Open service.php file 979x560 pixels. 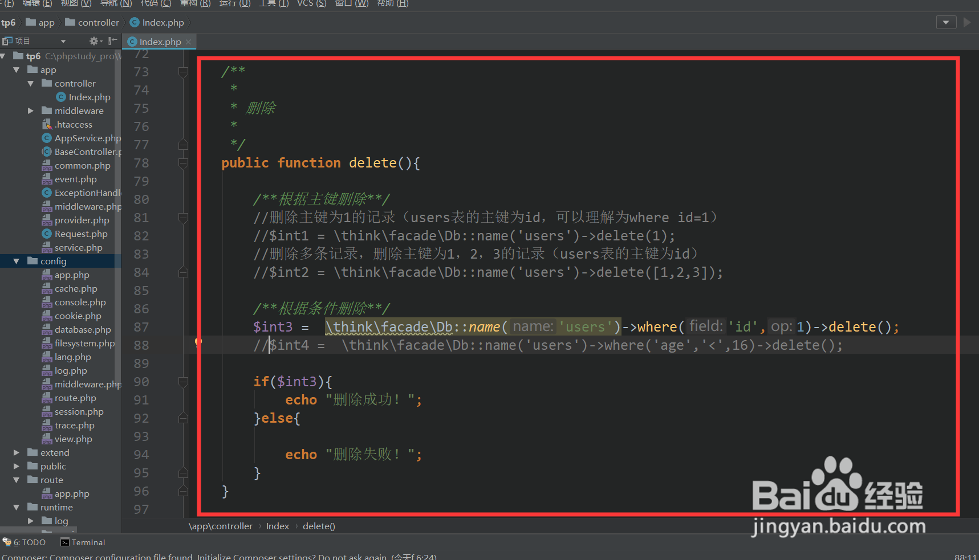72,247
